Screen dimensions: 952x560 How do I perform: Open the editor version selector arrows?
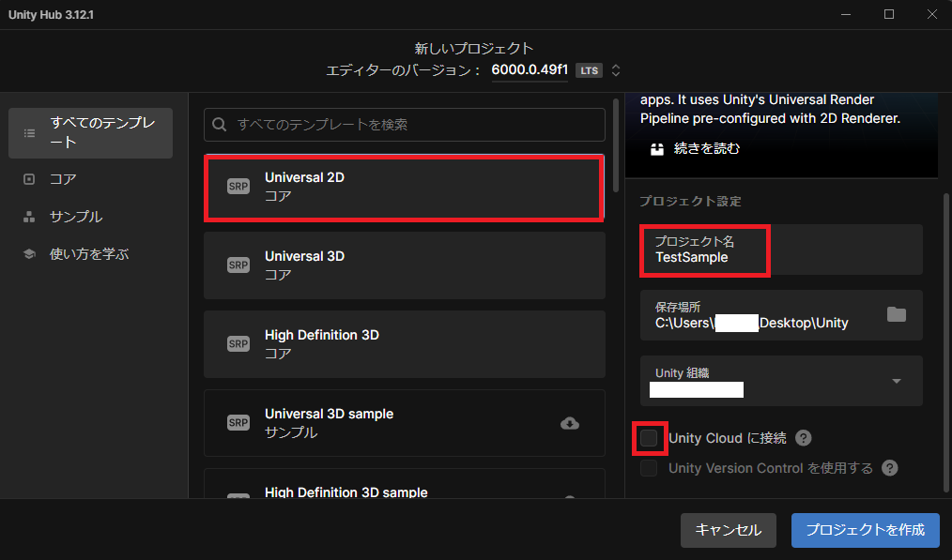click(x=616, y=70)
